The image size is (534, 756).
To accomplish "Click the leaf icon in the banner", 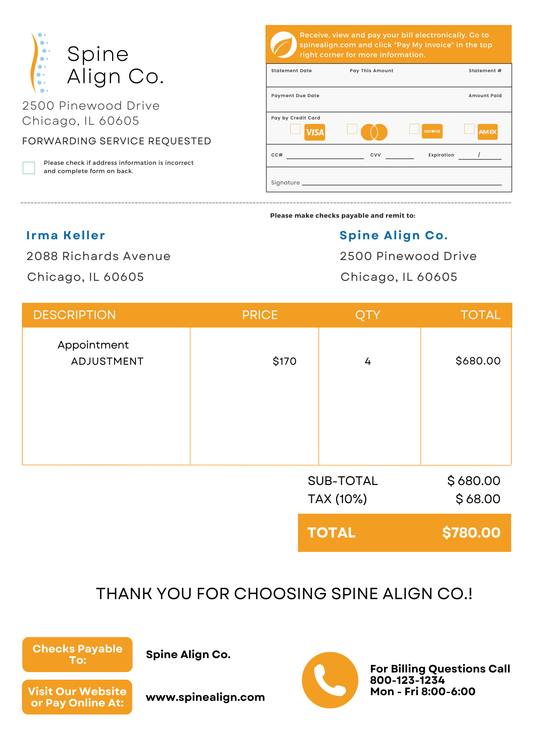I will click(283, 45).
